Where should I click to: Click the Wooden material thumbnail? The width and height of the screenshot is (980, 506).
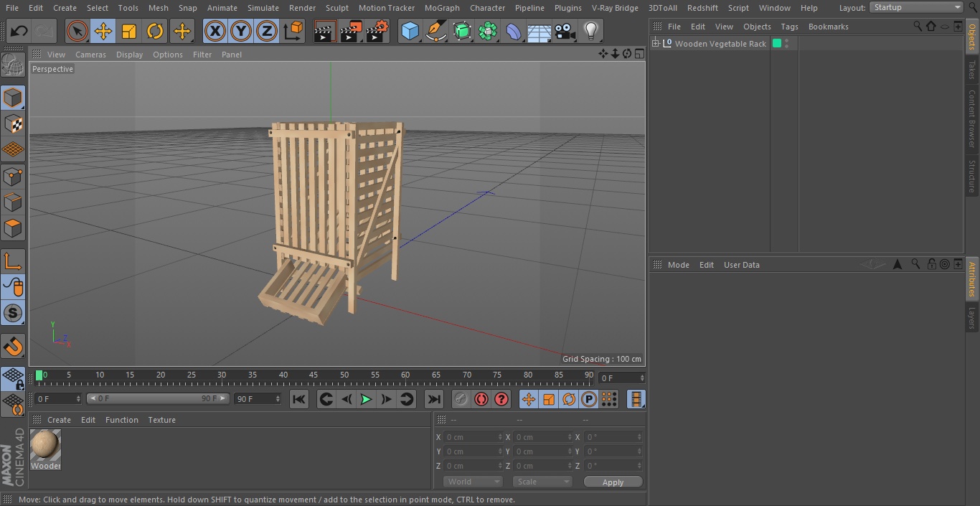point(45,445)
